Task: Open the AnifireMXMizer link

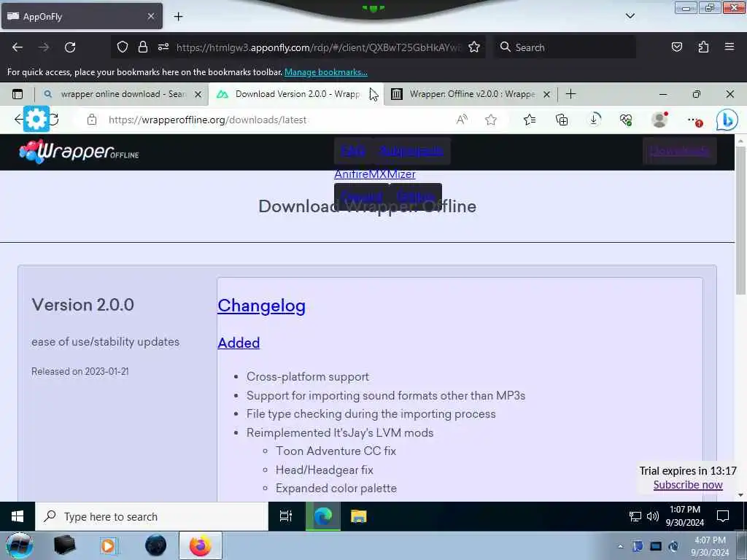Action: click(374, 174)
